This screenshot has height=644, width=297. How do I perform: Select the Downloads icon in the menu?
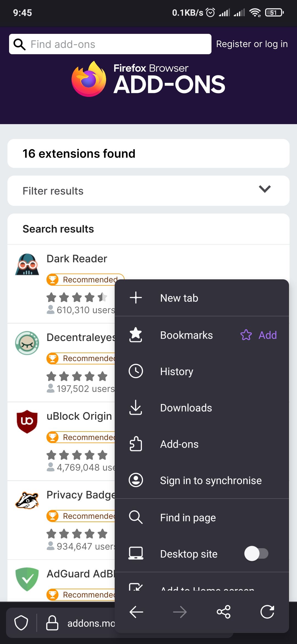click(136, 408)
